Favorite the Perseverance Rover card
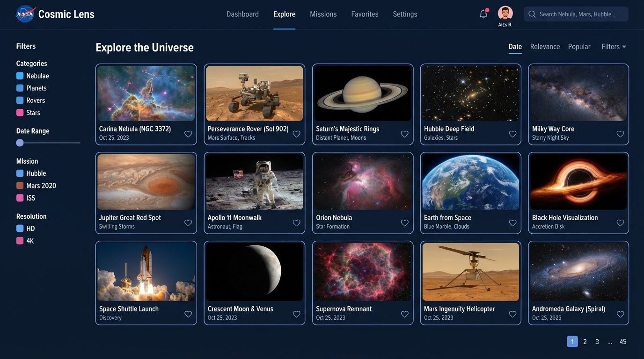 [296, 134]
